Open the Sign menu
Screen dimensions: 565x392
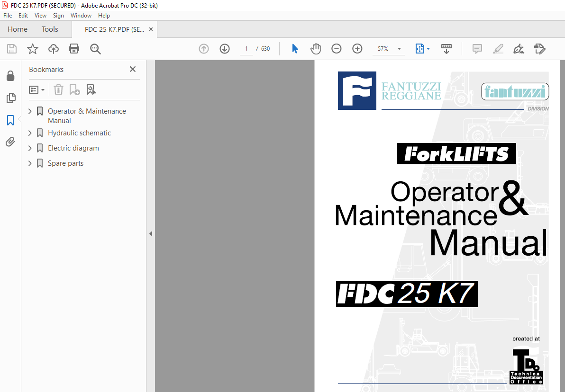tap(58, 16)
